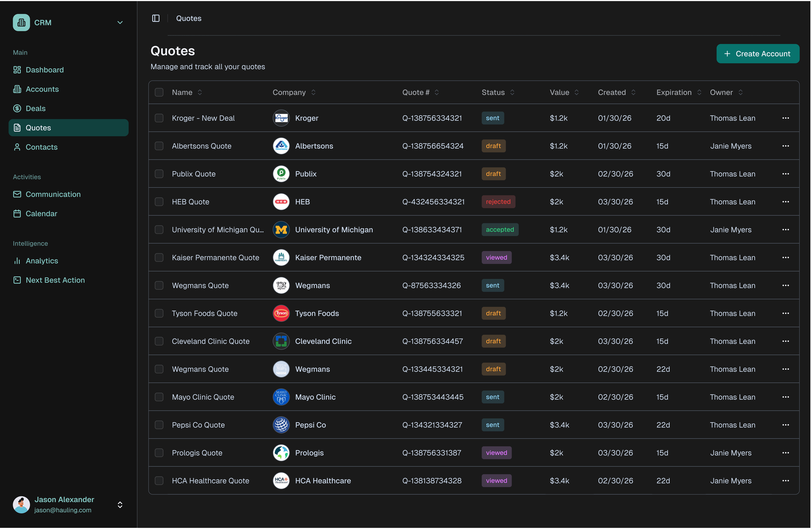
Task: Tick the checkbox for Mayo Clinic Quote
Action: (x=159, y=397)
